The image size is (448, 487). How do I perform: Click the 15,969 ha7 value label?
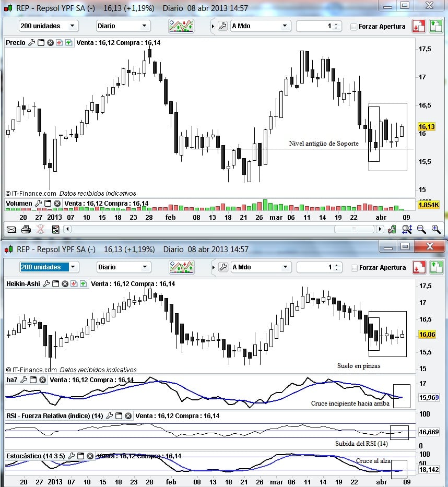pyautogui.click(x=429, y=397)
